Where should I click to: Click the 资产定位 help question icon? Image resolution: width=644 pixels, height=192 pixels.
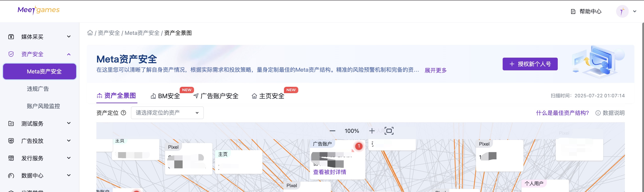[124, 113]
